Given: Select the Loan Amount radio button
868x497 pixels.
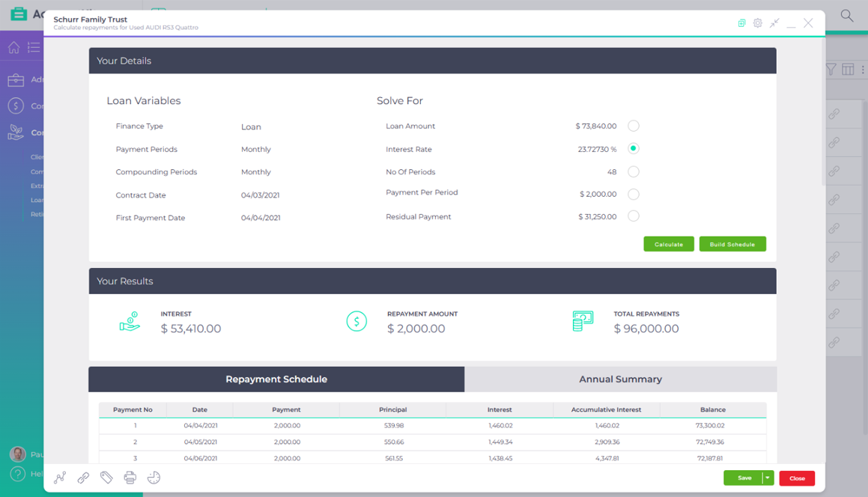Looking at the screenshot, I should [x=633, y=126].
